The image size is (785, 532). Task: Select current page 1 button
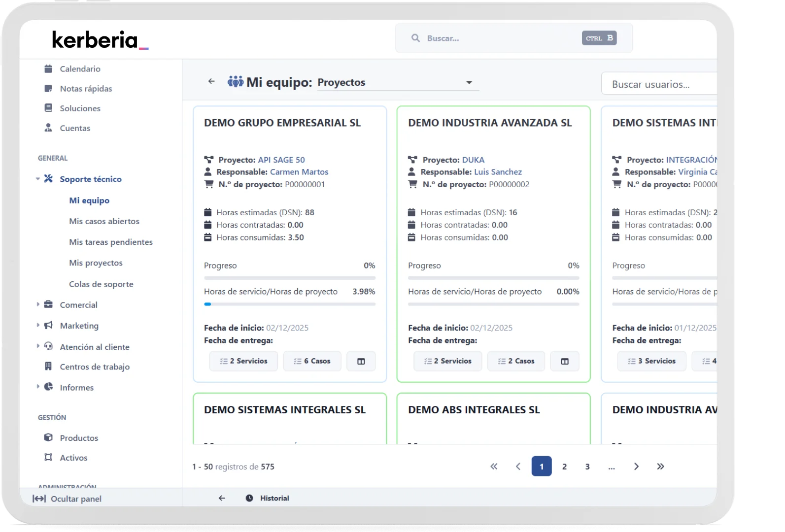point(542,466)
